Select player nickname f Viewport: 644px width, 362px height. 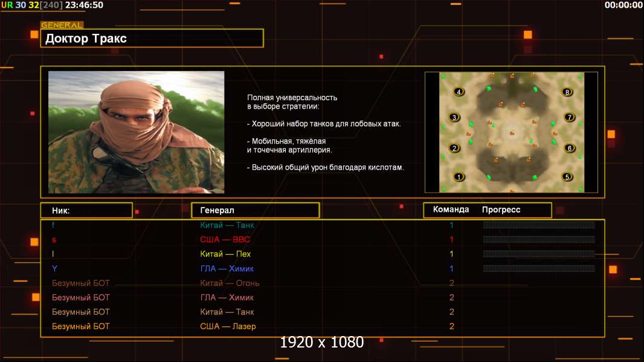[53, 225]
